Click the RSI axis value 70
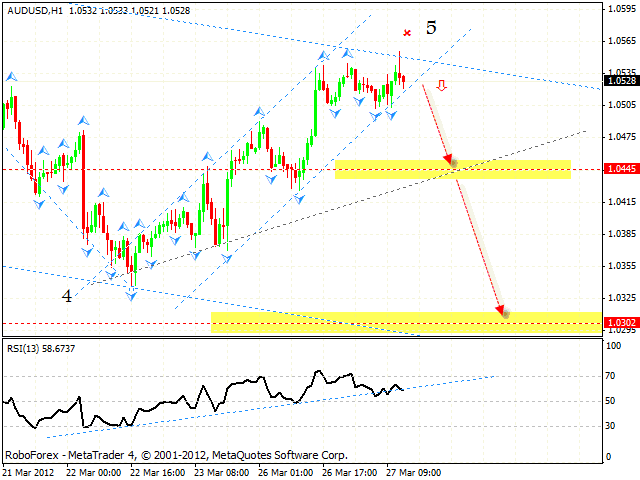This screenshot has width=640, height=480. tap(610, 376)
